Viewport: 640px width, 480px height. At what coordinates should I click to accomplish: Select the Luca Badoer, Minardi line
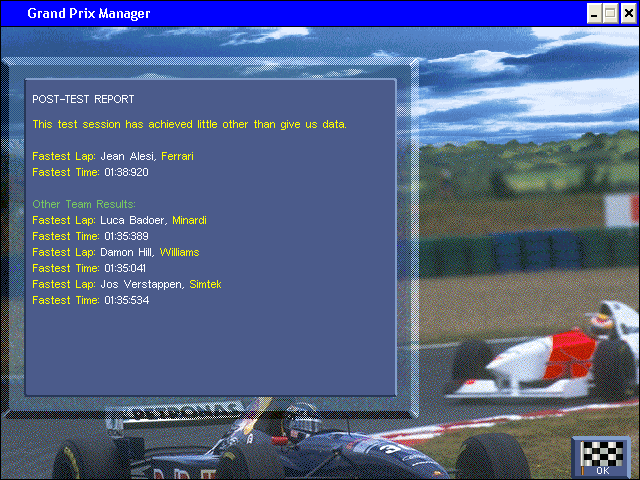tap(120, 220)
